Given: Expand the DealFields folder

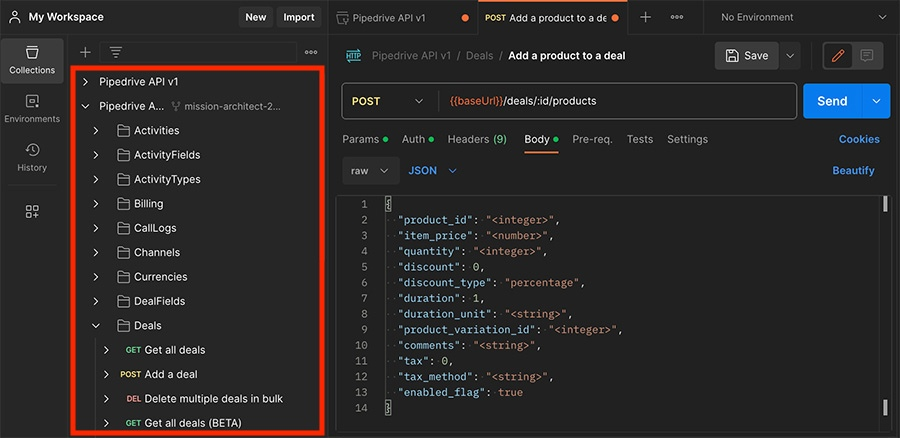Looking at the screenshot, I should pyautogui.click(x=96, y=301).
